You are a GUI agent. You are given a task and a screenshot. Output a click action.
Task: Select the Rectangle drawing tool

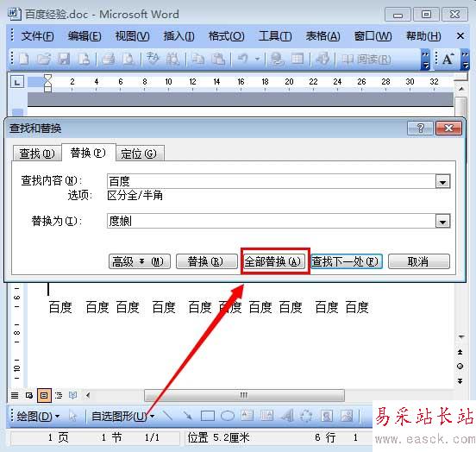point(208,416)
